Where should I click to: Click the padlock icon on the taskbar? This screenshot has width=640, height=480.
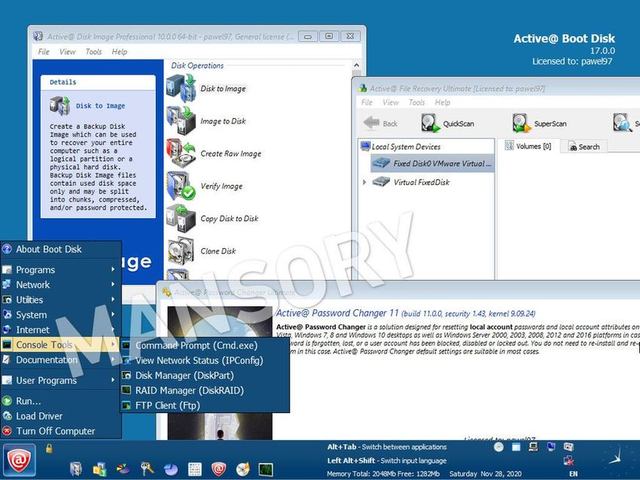(x=49, y=449)
